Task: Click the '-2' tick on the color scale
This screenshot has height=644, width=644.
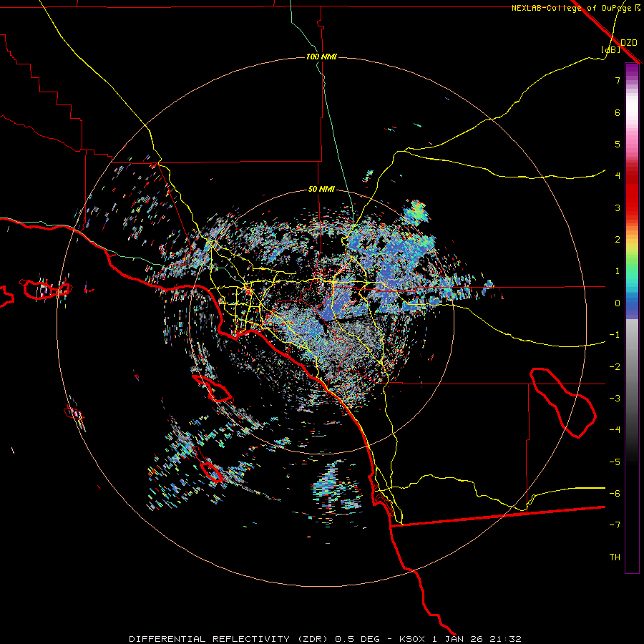Action: pyautogui.click(x=615, y=367)
